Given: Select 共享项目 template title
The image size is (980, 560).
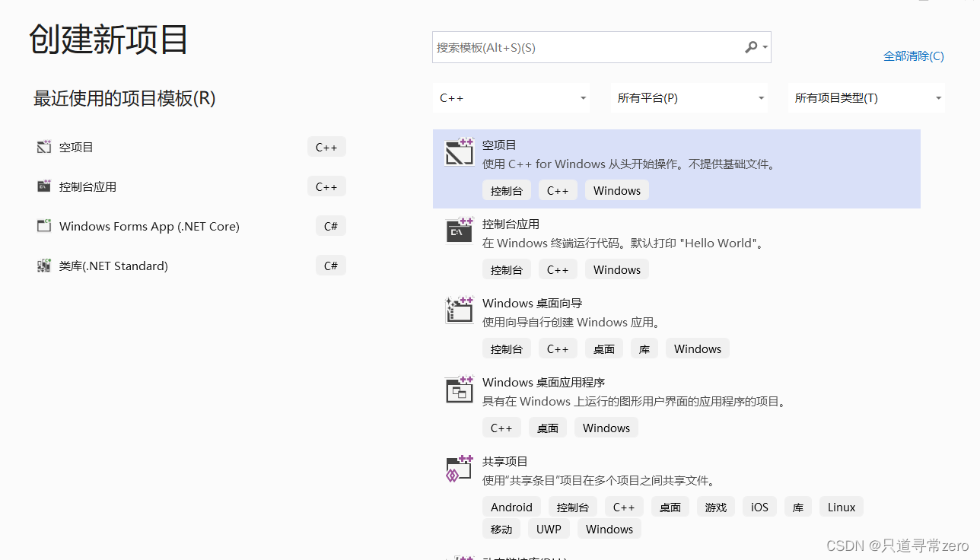Looking at the screenshot, I should [x=505, y=461].
